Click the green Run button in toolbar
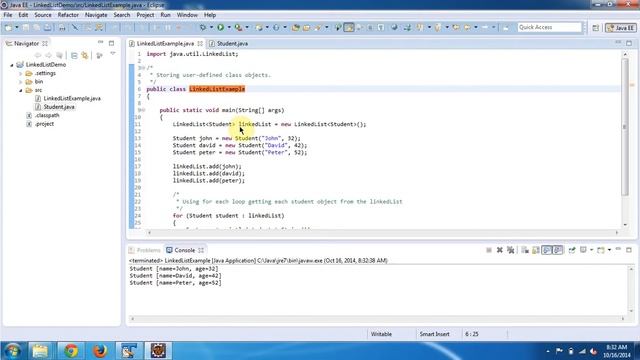This screenshot has width=640, height=360. (x=220, y=27)
